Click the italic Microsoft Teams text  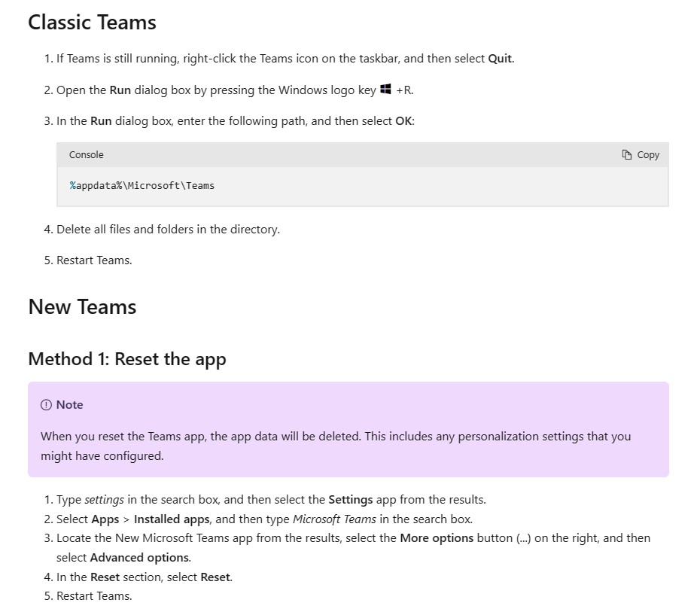[x=334, y=519]
